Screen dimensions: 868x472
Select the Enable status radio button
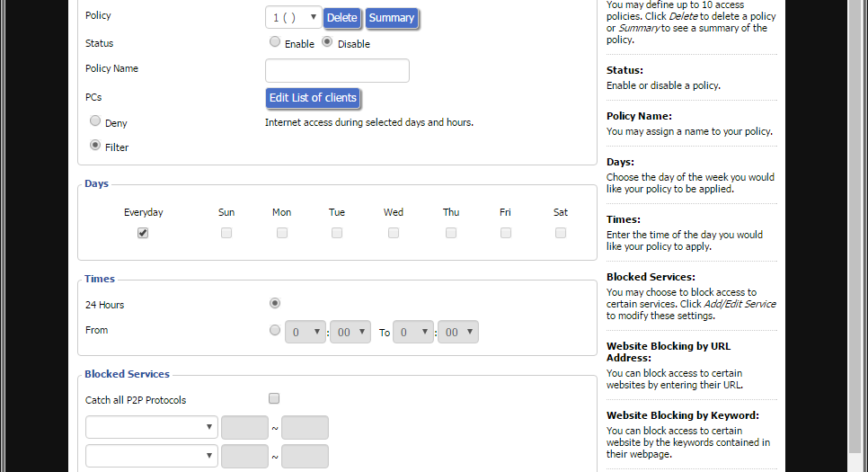275,42
